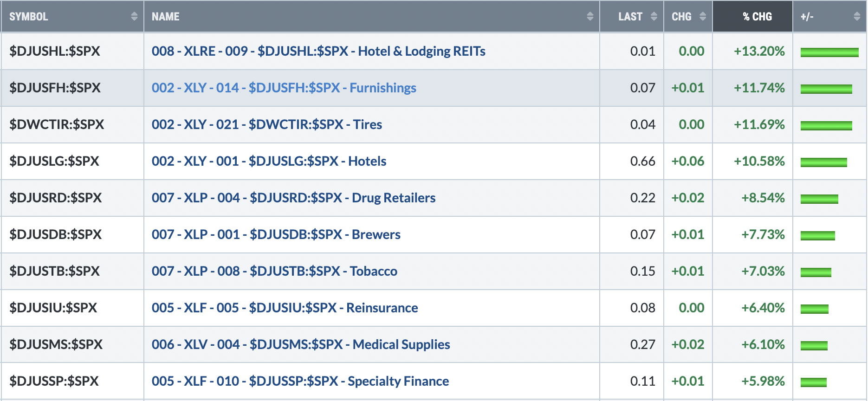Open the Medical Supplies link

point(301,344)
